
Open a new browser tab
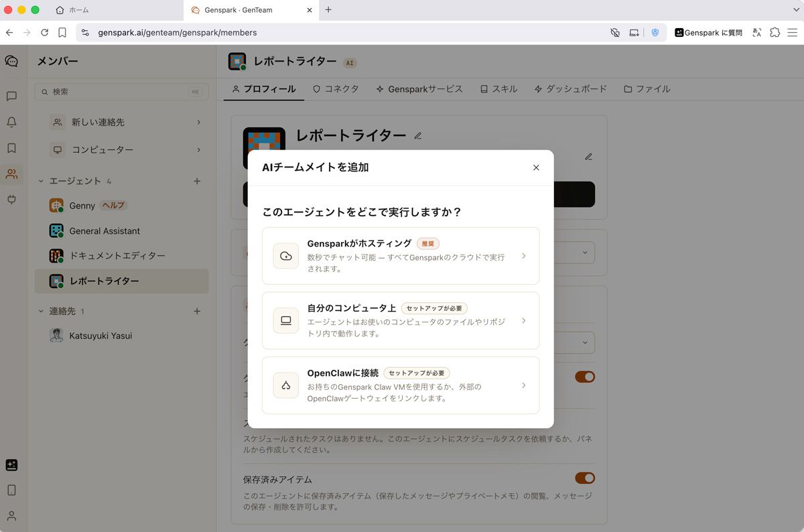328,9
